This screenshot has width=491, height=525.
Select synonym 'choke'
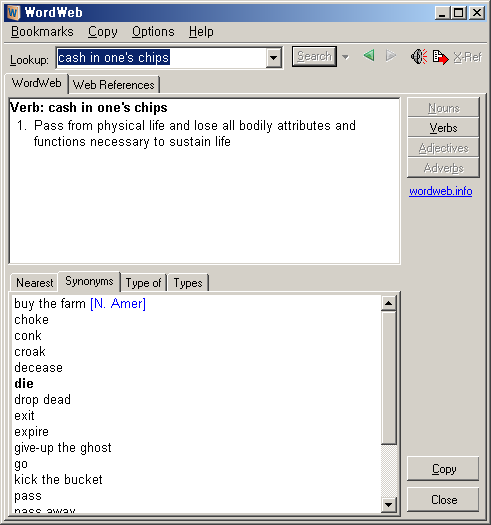point(31,320)
